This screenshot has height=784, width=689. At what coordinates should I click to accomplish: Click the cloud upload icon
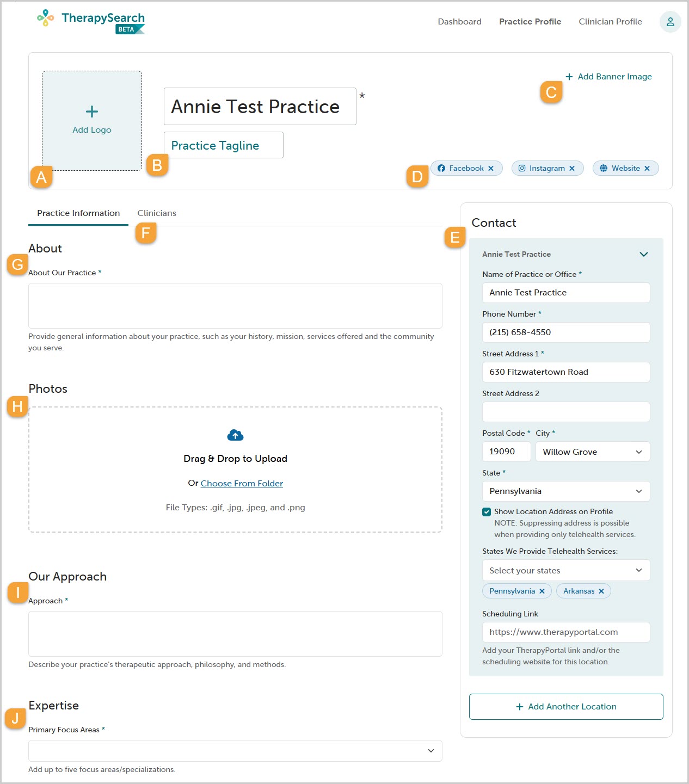[235, 435]
